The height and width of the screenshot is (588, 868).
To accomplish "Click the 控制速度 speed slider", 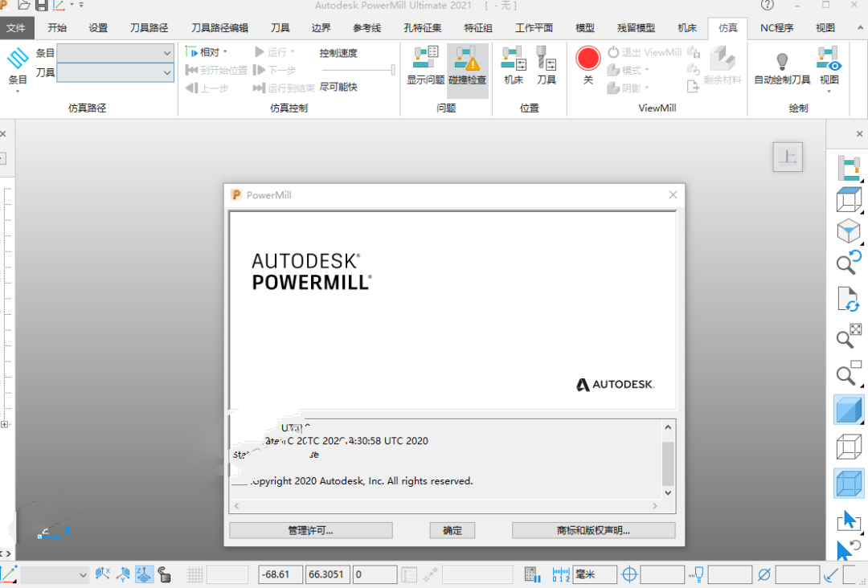I will pos(358,70).
